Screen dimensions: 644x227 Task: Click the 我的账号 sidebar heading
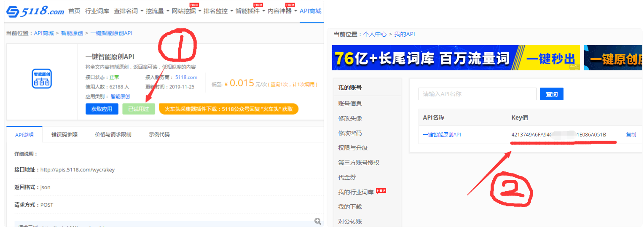[350, 88]
